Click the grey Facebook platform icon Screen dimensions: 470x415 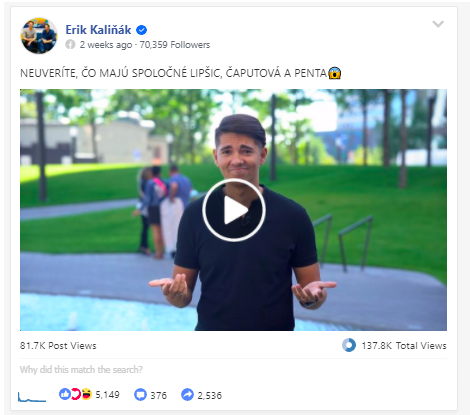point(70,44)
